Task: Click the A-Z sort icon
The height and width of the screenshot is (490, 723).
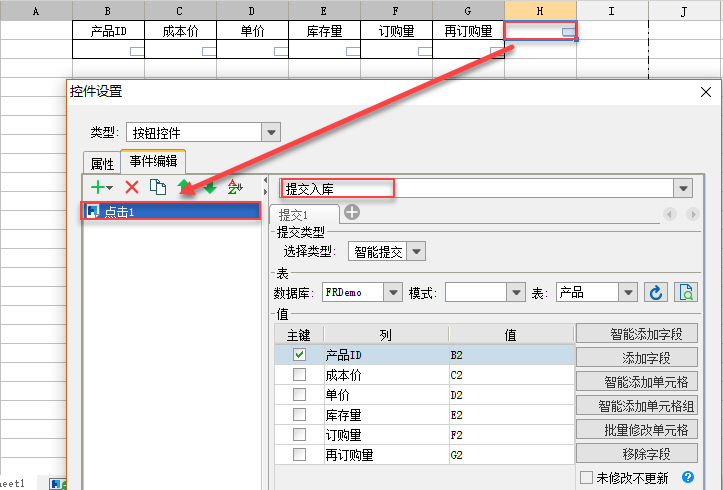Action: 235,187
